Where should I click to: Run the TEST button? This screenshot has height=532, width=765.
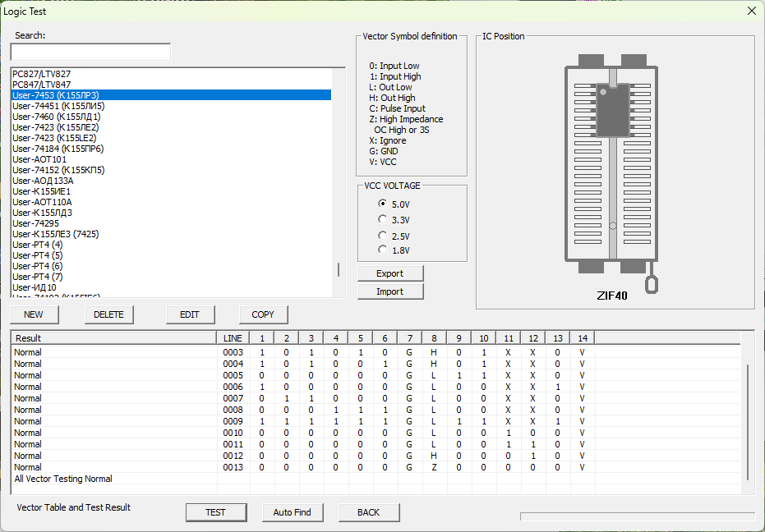[x=215, y=512]
